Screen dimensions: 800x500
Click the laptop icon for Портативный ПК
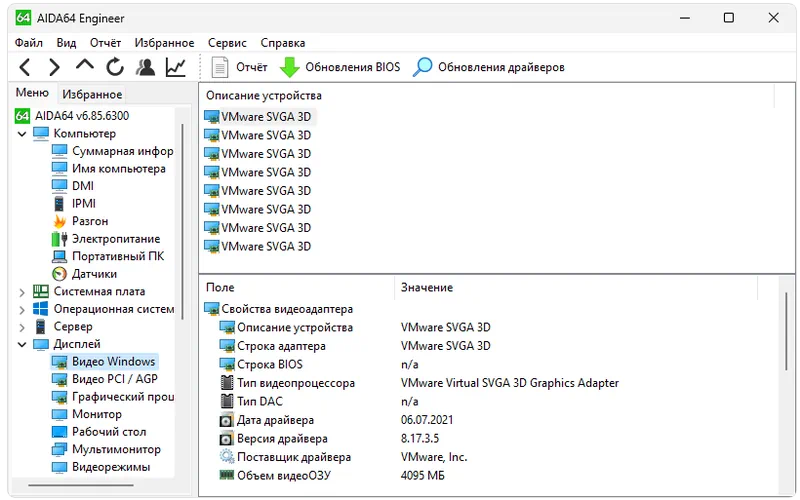coord(60,256)
